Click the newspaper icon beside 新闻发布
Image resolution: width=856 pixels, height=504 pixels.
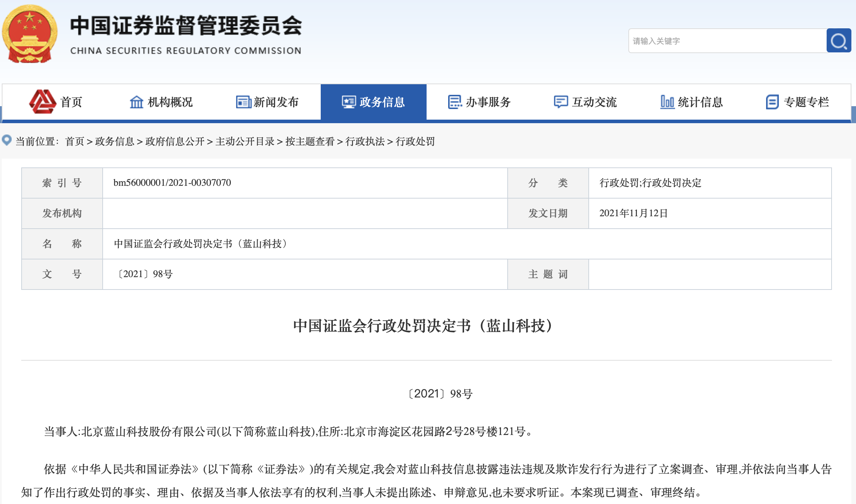coord(243,102)
